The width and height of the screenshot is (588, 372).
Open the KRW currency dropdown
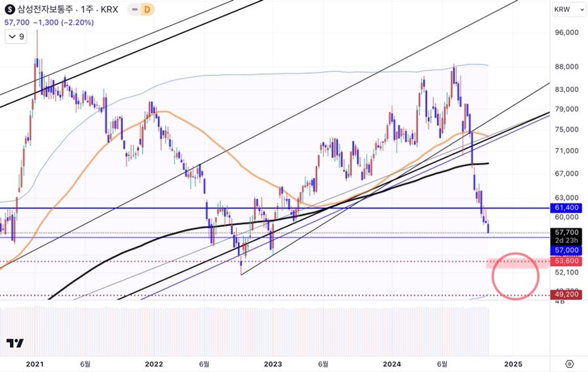tap(569, 9)
